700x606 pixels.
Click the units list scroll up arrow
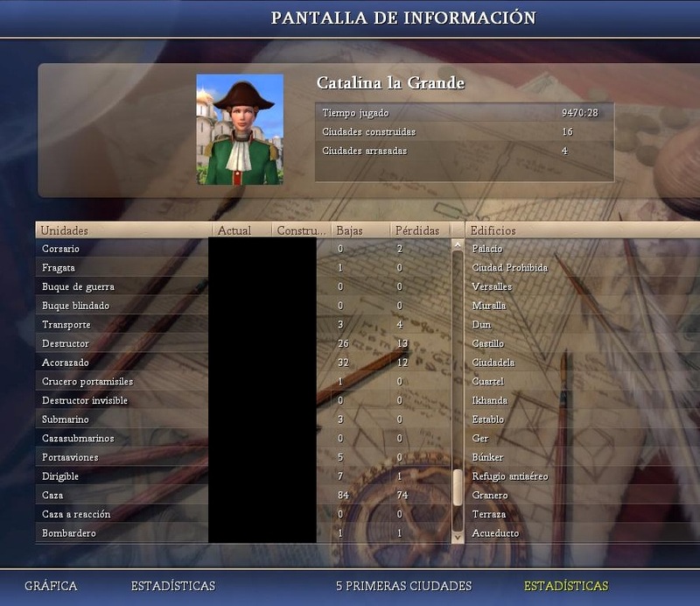[x=457, y=247]
